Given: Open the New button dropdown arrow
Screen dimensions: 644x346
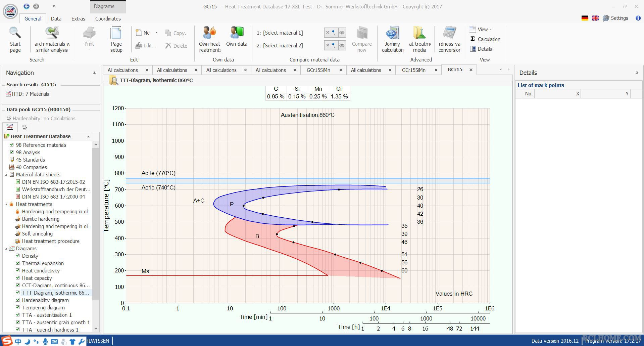Looking at the screenshot, I should click(x=156, y=33).
